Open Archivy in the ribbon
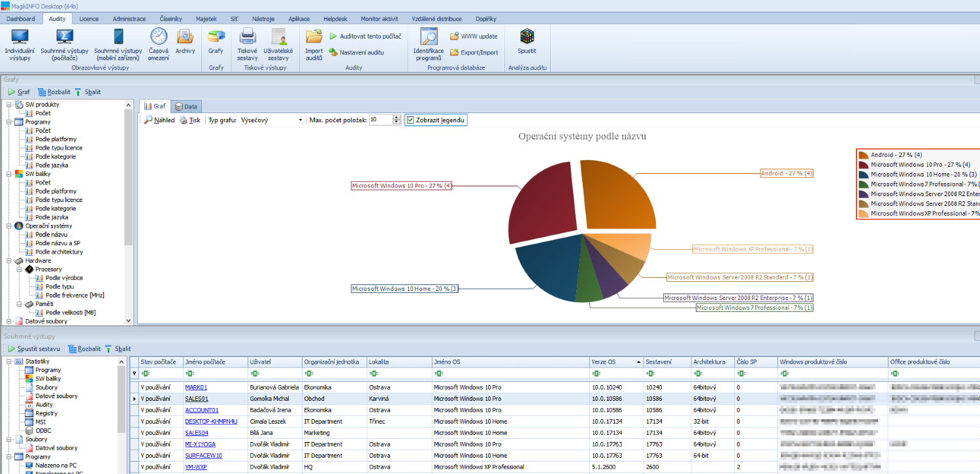 (x=185, y=41)
